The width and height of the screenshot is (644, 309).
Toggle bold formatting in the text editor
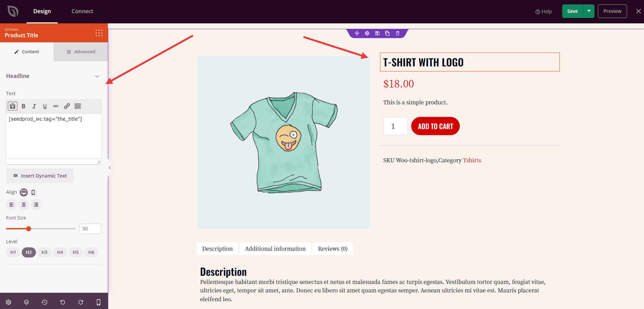23,106
